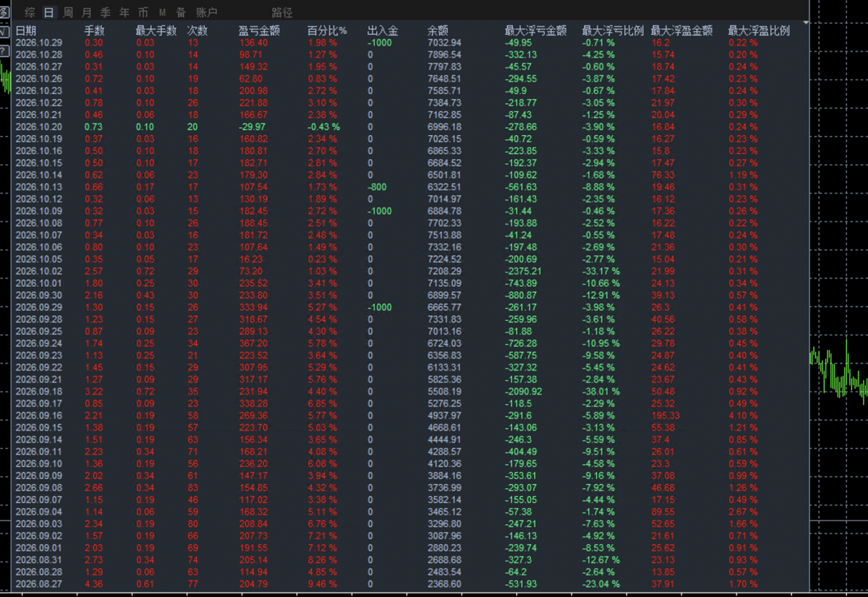Select the 账户 account tab
The width and height of the screenshot is (868, 597).
[x=207, y=12]
